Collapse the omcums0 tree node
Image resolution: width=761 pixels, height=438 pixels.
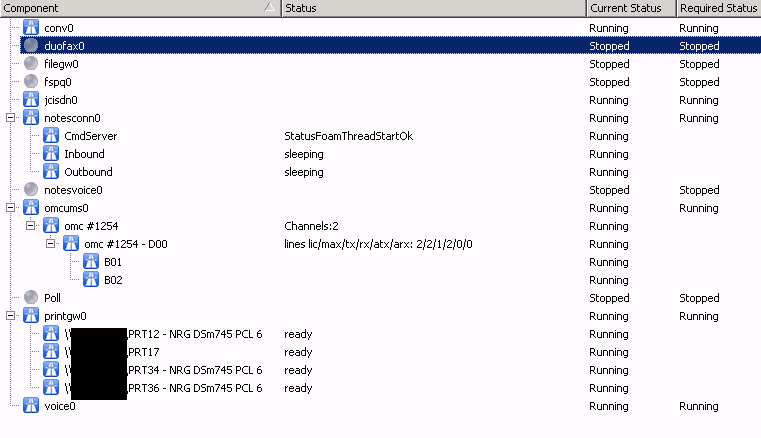[11, 208]
